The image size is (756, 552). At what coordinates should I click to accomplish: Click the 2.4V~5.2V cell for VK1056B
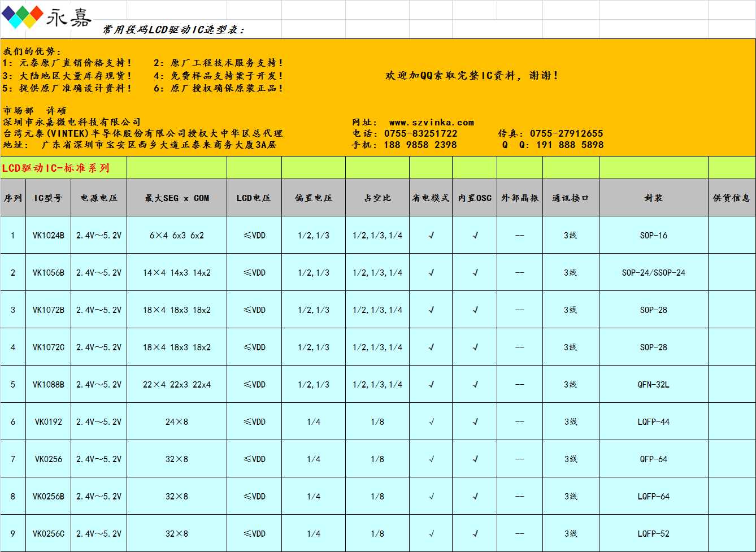click(99, 272)
